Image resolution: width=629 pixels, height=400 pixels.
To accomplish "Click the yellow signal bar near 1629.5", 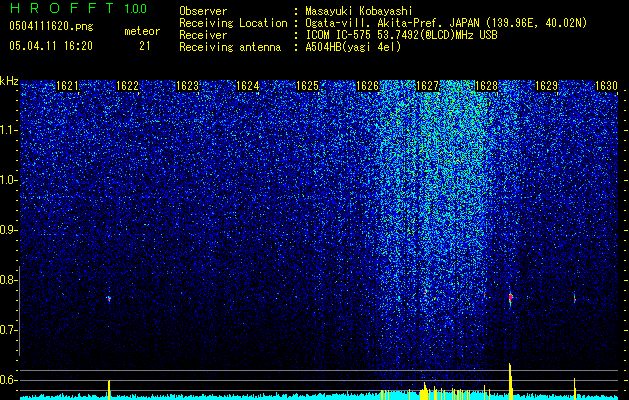I will tap(574, 389).
